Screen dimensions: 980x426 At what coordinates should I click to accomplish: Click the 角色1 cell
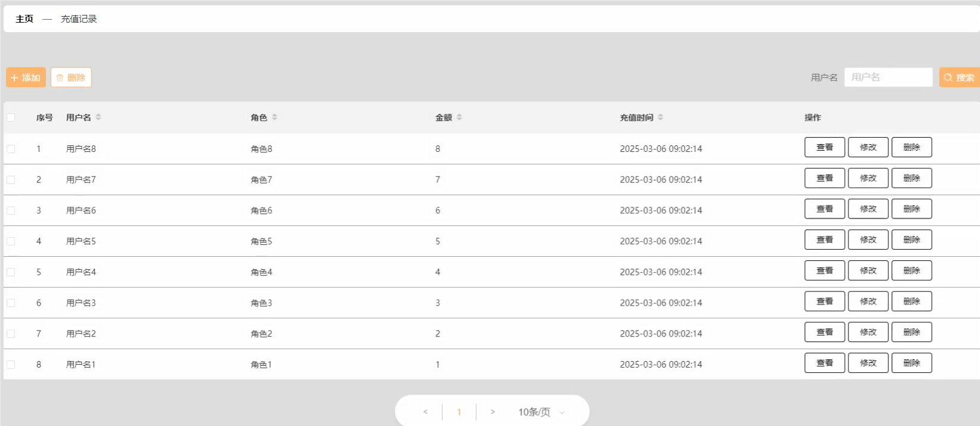pyautogui.click(x=261, y=365)
